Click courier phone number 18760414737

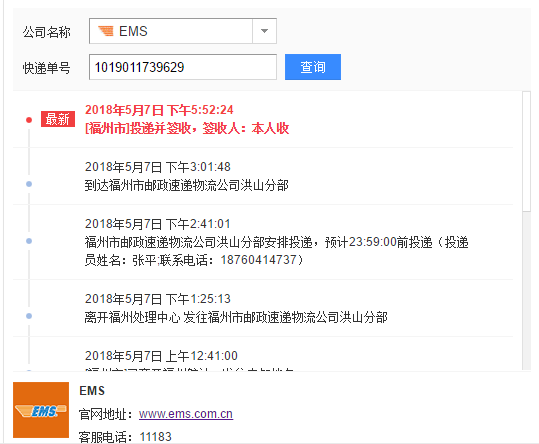[258, 260]
